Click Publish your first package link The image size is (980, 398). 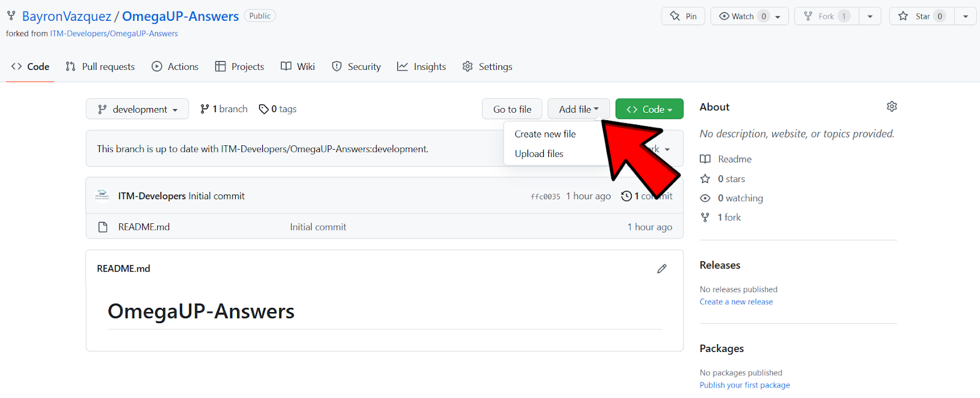[745, 385]
